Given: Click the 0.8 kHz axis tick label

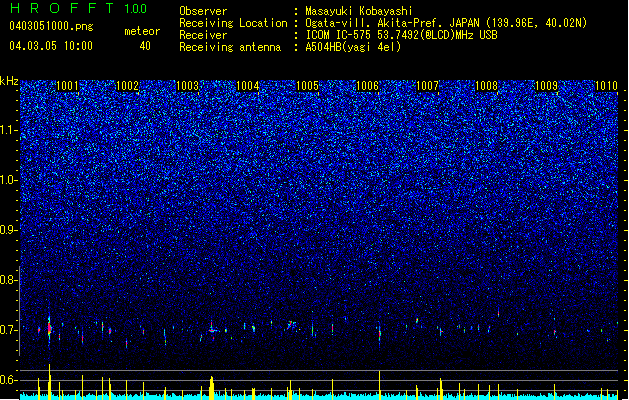Looking at the screenshot, I should [9, 280].
